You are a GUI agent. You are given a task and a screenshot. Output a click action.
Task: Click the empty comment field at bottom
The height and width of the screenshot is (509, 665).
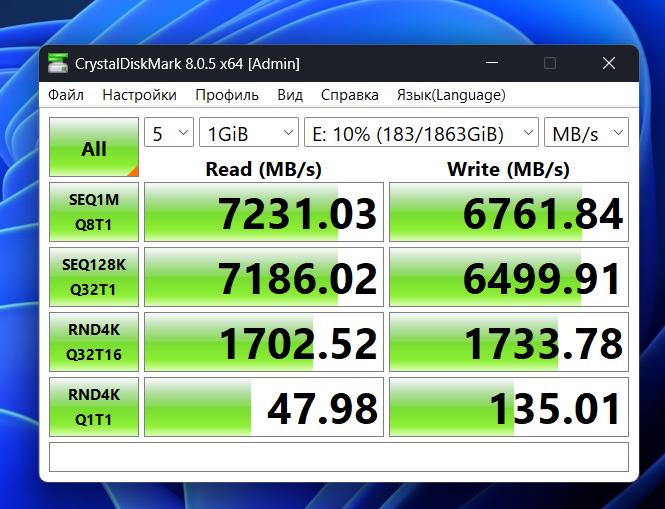coord(339,457)
